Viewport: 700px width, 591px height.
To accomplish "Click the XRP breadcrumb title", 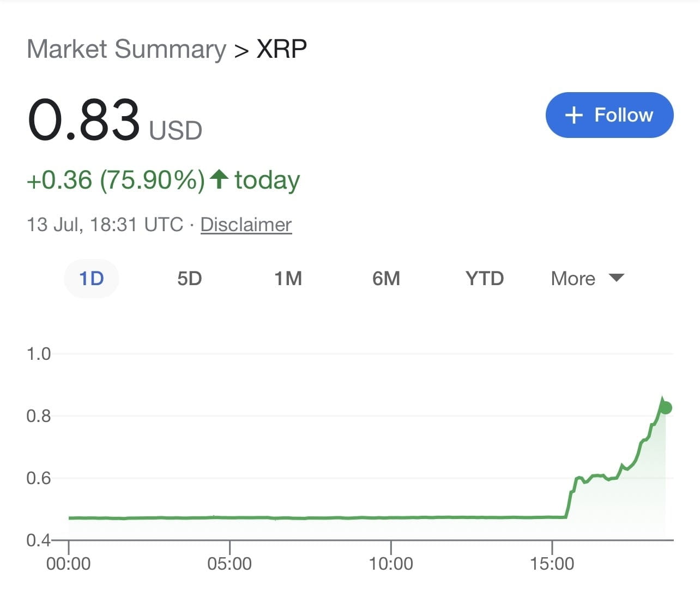I will click(x=281, y=49).
